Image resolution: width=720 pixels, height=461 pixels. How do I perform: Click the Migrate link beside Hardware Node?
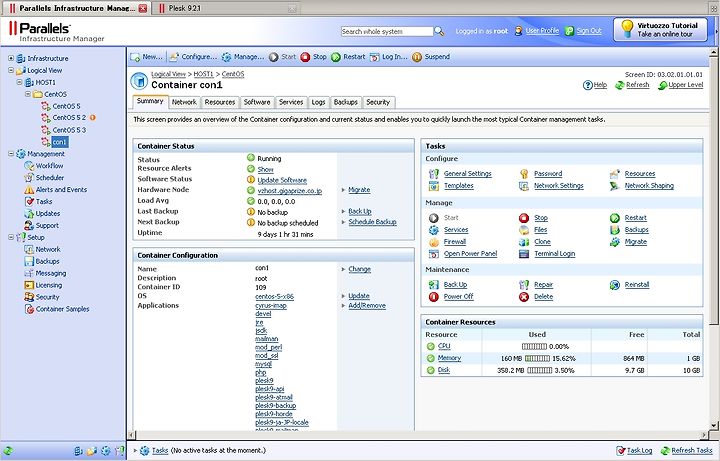click(359, 190)
